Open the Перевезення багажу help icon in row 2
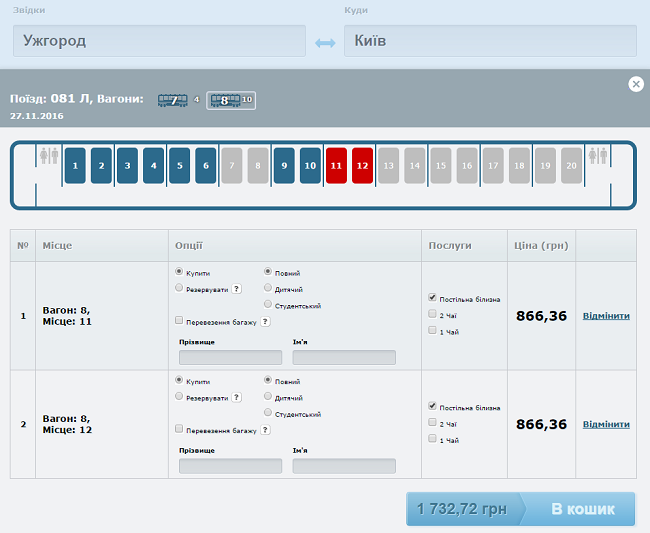Screen dimensions: 650x533 coord(265,430)
